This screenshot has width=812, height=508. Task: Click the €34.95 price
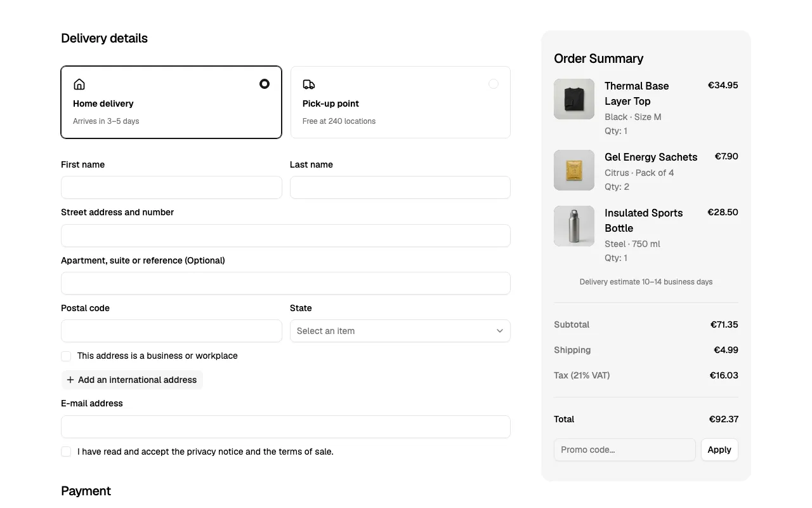[723, 85]
